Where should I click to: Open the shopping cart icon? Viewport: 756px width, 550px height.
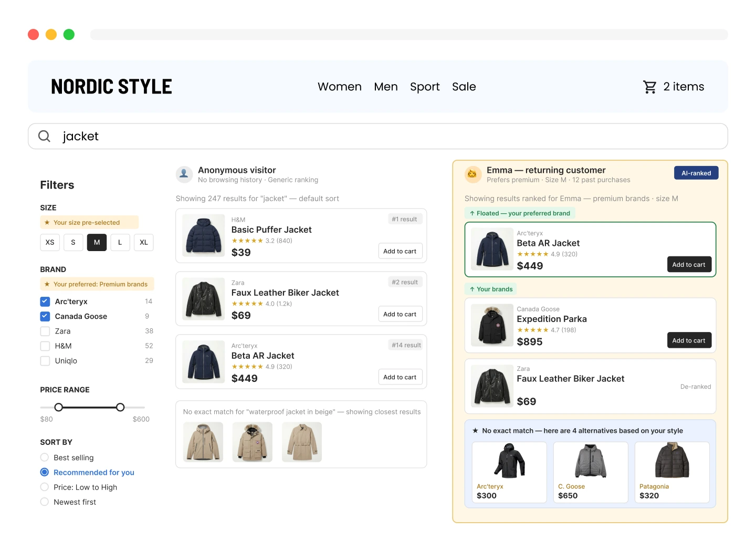click(x=650, y=87)
